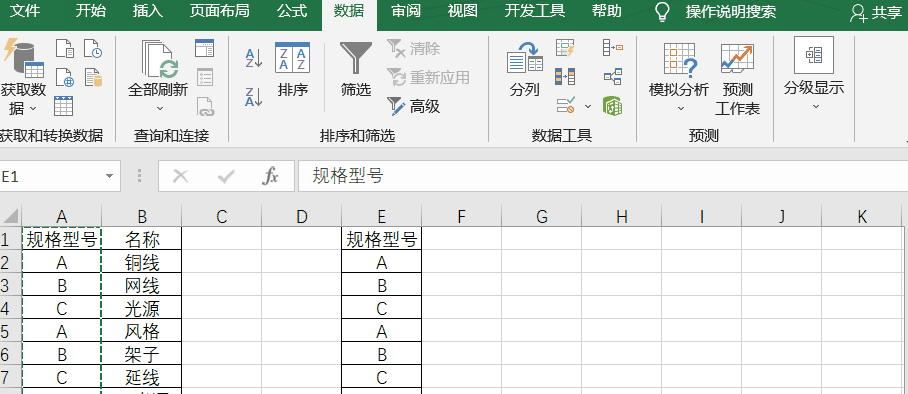Switch to the 视图 tab
Image resolution: width=908 pixels, height=394 pixels.
463,11
